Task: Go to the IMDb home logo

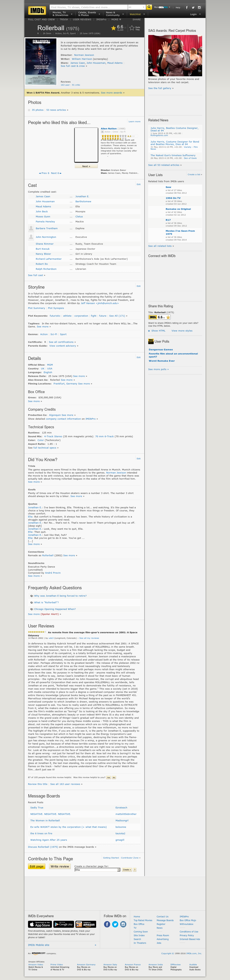Action: [x=37, y=11]
